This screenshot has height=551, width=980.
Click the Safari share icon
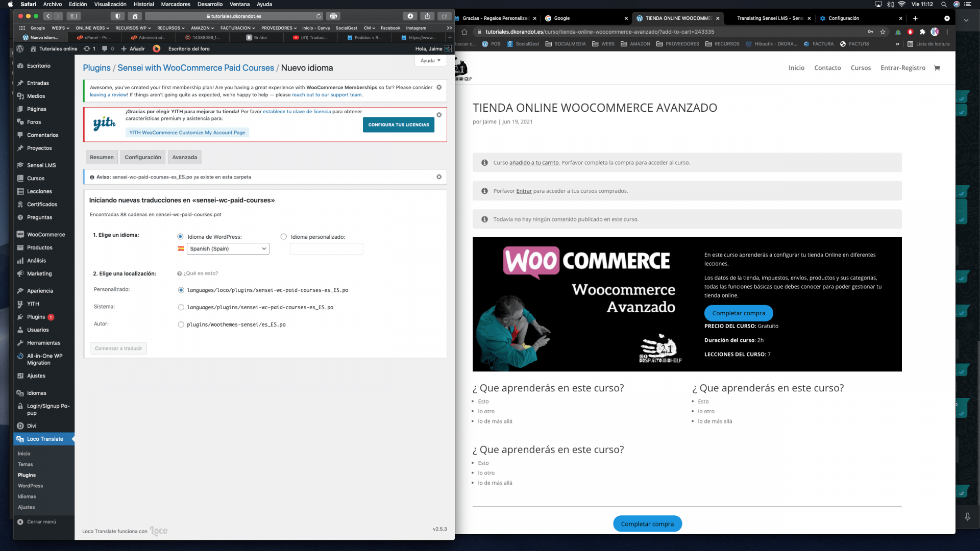(x=427, y=16)
